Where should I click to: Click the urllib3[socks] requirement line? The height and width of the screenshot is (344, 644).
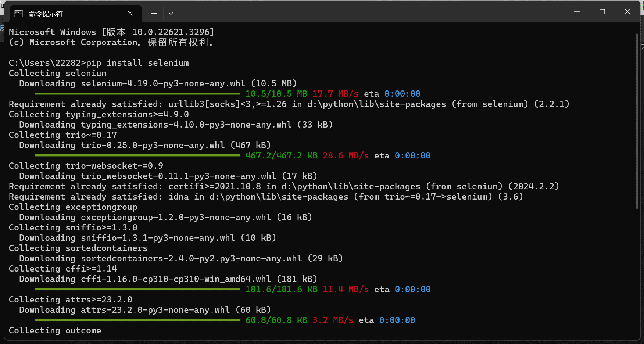pos(289,104)
